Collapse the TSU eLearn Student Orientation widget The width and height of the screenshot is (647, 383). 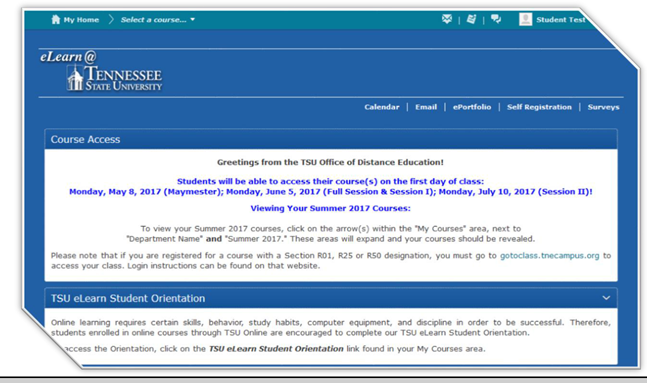coord(606,298)
